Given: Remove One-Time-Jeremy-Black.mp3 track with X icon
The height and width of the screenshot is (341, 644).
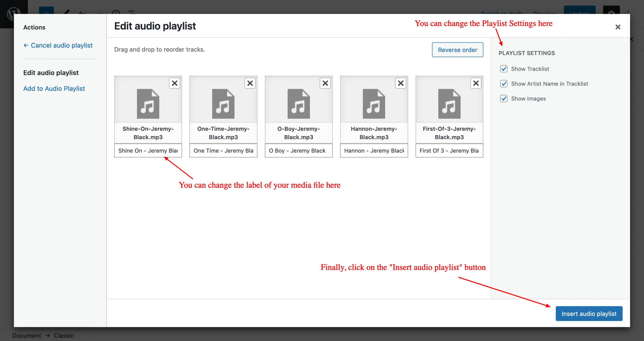Looking at the screenshot, I should (x=250, y=83).
